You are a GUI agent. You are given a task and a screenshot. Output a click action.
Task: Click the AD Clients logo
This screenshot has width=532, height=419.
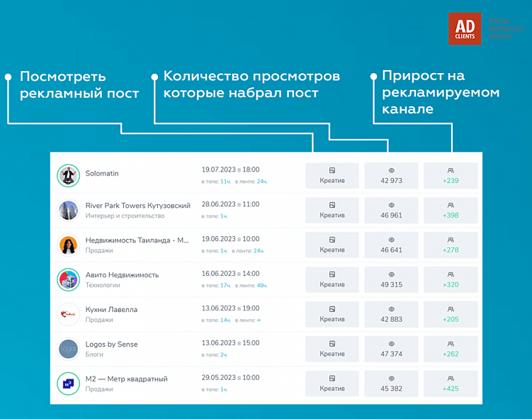click(465, 28)
